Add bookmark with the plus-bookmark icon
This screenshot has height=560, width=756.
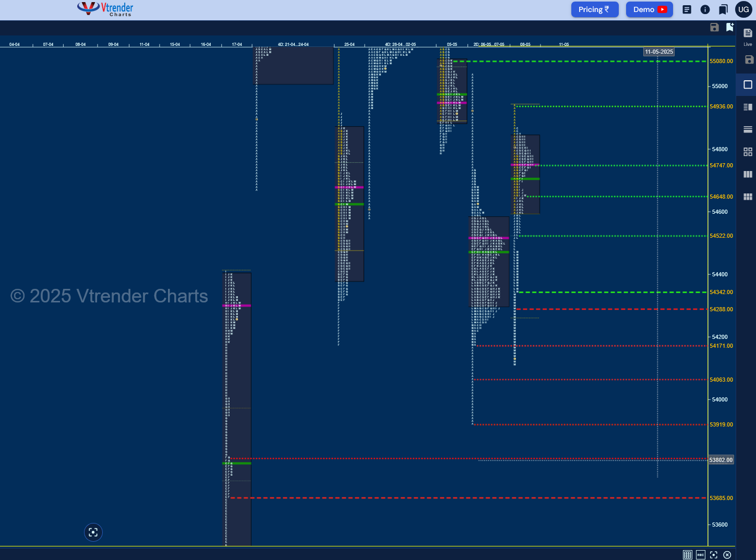point(729,27)
